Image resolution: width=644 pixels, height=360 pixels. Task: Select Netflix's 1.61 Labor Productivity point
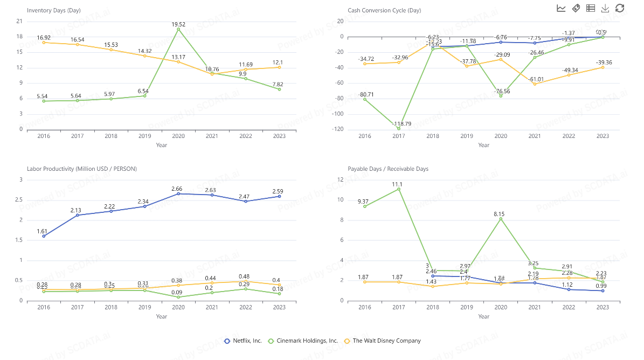[44, 236]
